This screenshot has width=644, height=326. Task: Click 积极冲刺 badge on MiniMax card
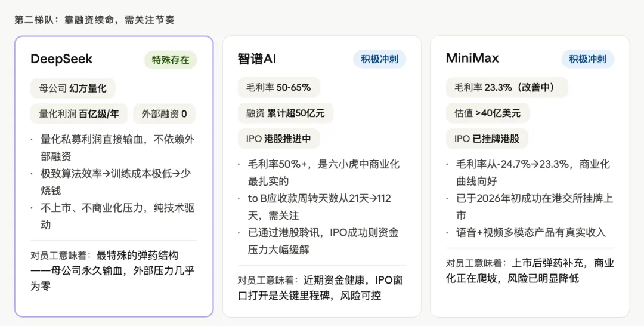coord(587,59)
